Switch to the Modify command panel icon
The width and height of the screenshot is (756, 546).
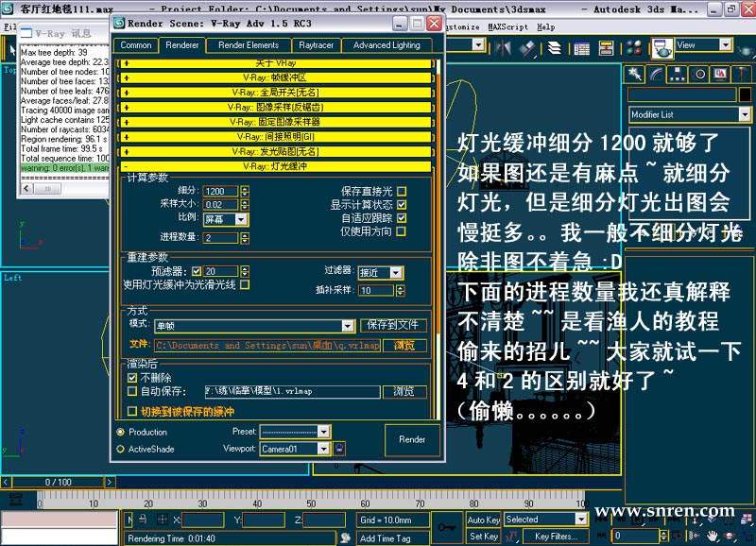pyautogui.click(x=656, y=75)
